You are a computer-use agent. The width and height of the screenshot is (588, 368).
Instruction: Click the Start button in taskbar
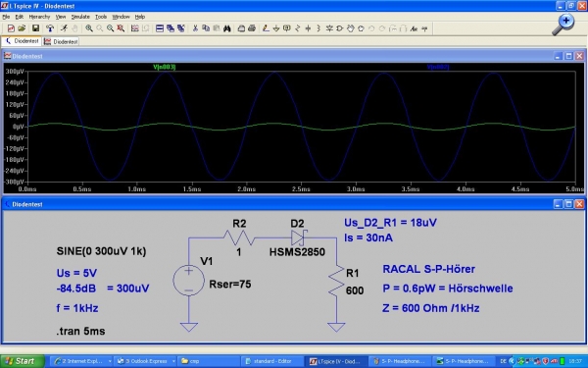point(22,361)
